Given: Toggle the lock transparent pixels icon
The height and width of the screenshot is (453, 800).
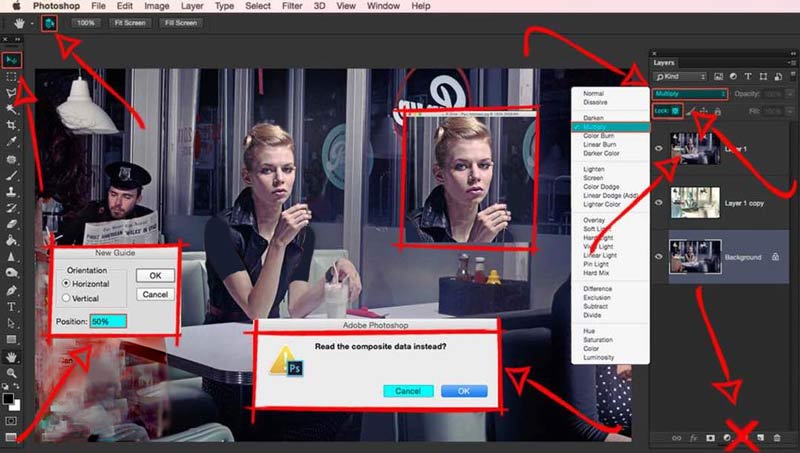Looking at the screenshot, I should pos(676,110).
